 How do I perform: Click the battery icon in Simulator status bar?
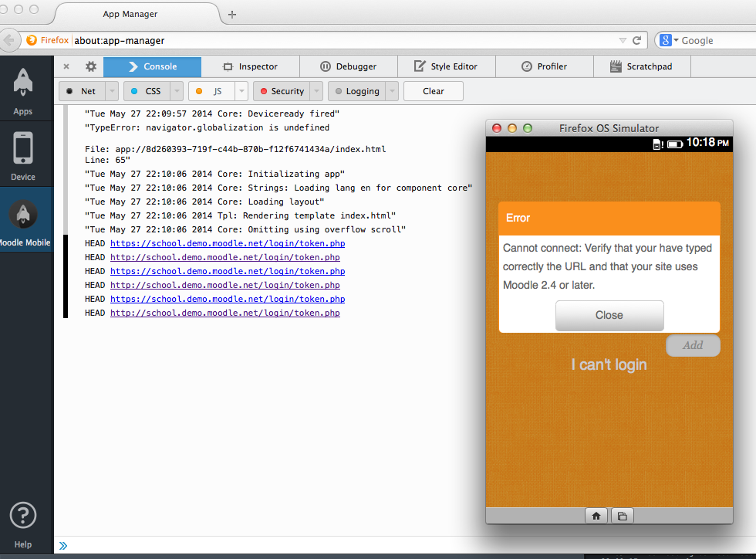click(675, 144)
